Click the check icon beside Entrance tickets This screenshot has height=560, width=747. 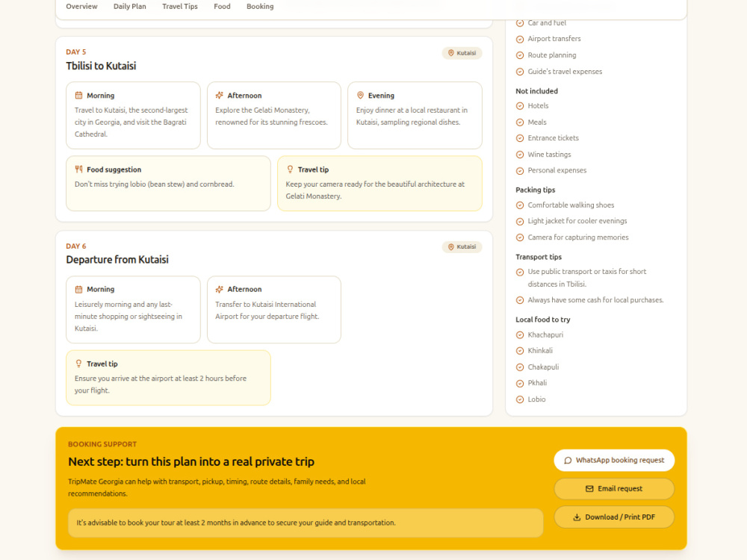520,138
